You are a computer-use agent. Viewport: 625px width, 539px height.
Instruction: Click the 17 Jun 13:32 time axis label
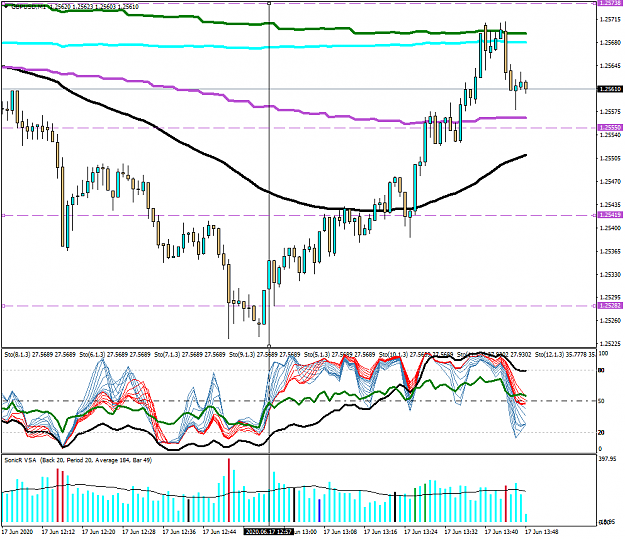tap(461, 532)
